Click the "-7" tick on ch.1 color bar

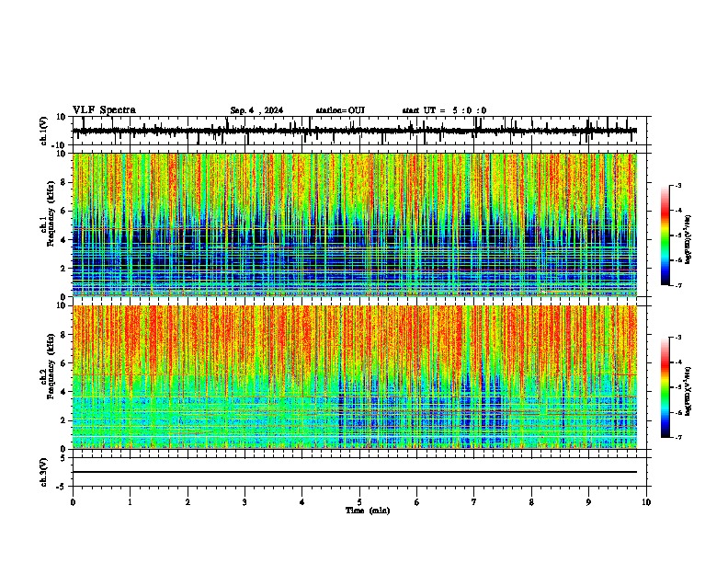pos(677,285)
